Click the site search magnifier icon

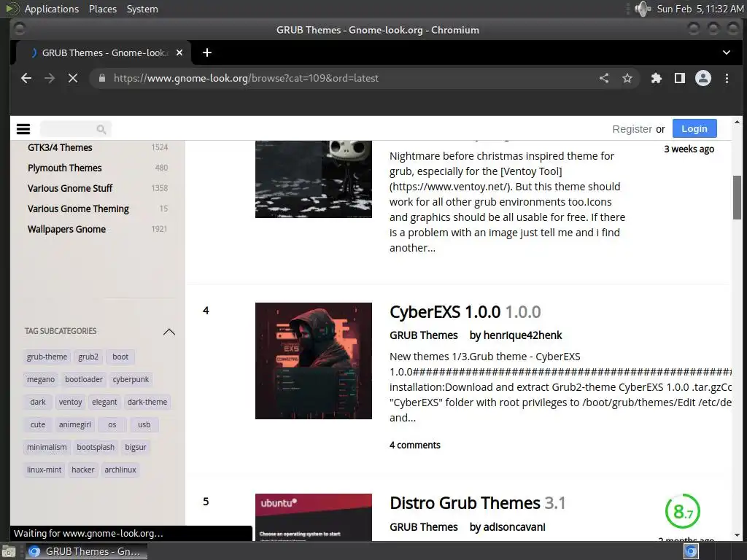point(101,129)
